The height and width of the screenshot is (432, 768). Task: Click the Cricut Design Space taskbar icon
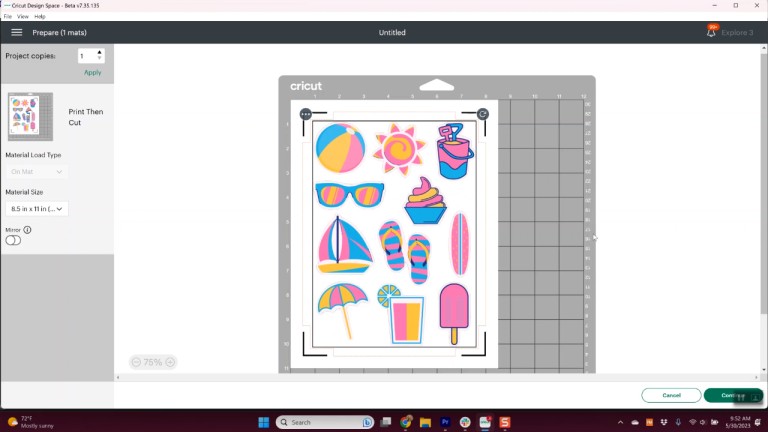[485, 422]
